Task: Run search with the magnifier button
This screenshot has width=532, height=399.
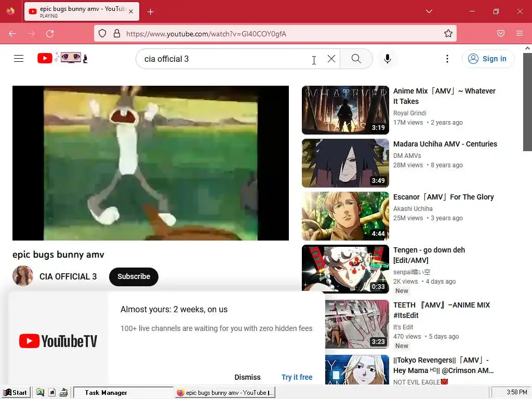Action: click(x=356, y=59)
